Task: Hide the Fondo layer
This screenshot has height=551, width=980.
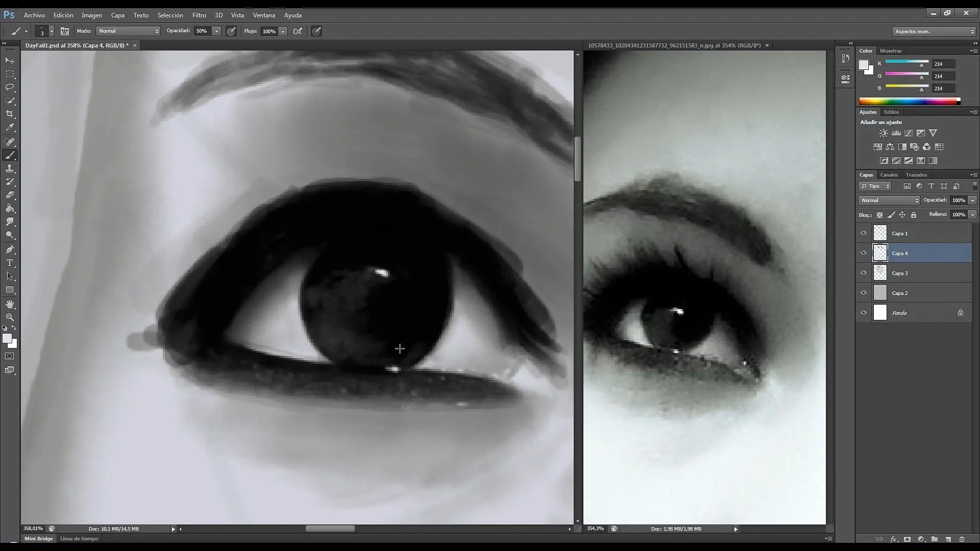Action: click(x=864, y=313)
